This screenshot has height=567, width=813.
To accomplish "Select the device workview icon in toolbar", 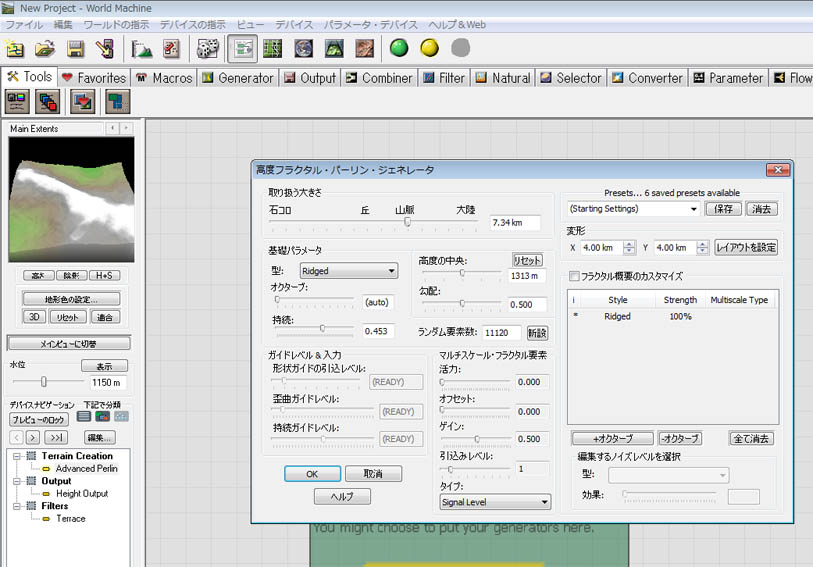I will click(241, 48).
